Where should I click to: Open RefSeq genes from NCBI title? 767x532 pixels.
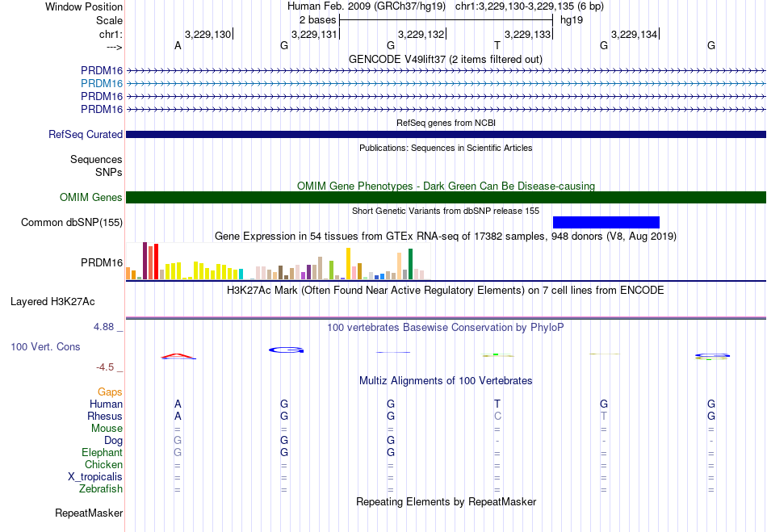click(446, 123)
